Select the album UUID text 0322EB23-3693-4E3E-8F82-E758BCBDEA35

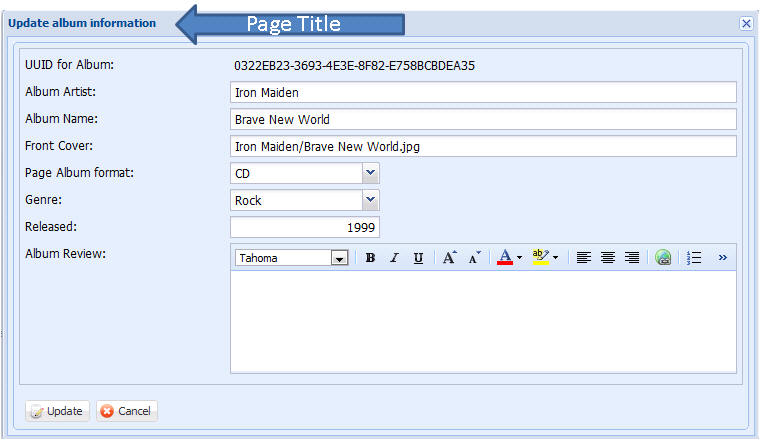pos(354,66)
